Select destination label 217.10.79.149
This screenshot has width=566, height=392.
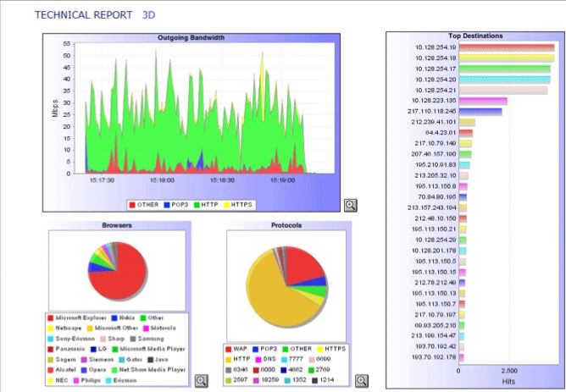coord(436,144)
